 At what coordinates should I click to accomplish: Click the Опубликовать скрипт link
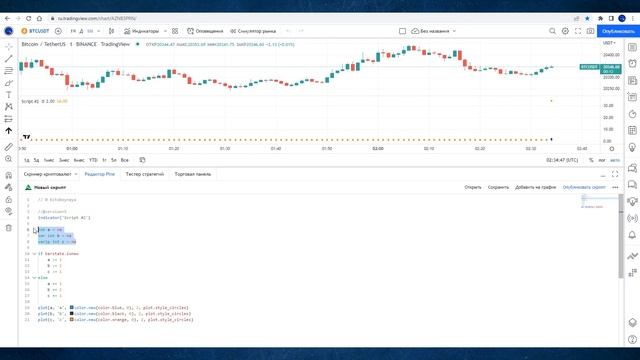(x=584, y=187)
